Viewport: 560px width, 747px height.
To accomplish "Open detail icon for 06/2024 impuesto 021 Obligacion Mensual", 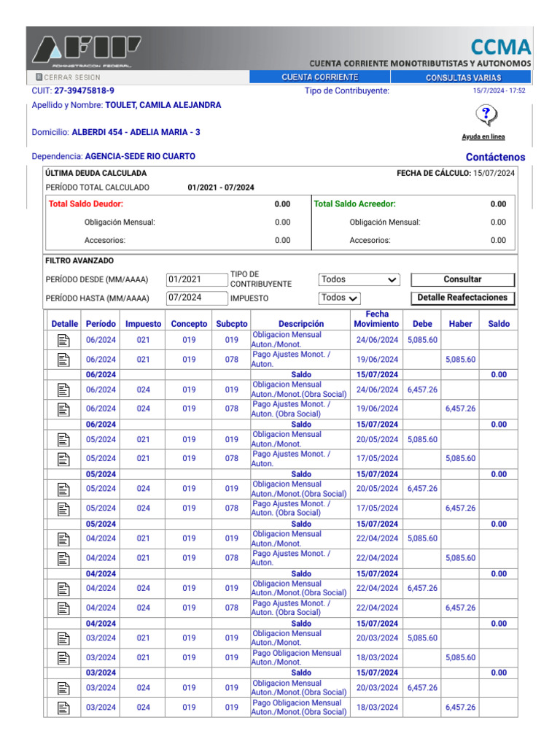I will (63, 340).
